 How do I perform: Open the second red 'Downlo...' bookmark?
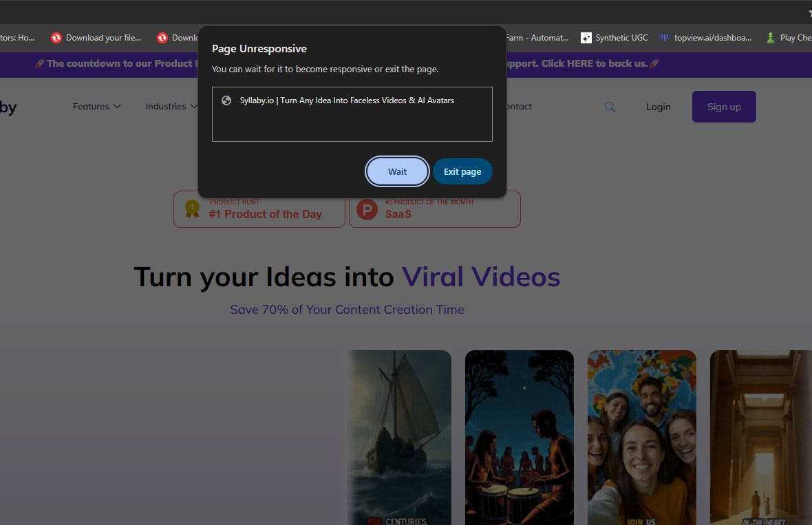(x=177, y=38)
